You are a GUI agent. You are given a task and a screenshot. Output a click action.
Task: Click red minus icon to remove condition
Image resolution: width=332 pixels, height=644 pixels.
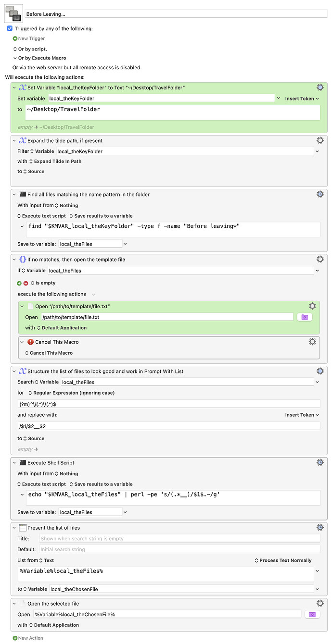[26, 283]
